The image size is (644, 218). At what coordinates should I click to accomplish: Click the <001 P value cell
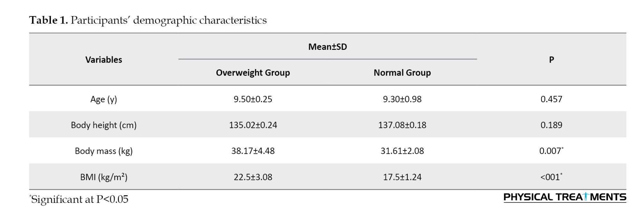[x=551, y=177]
